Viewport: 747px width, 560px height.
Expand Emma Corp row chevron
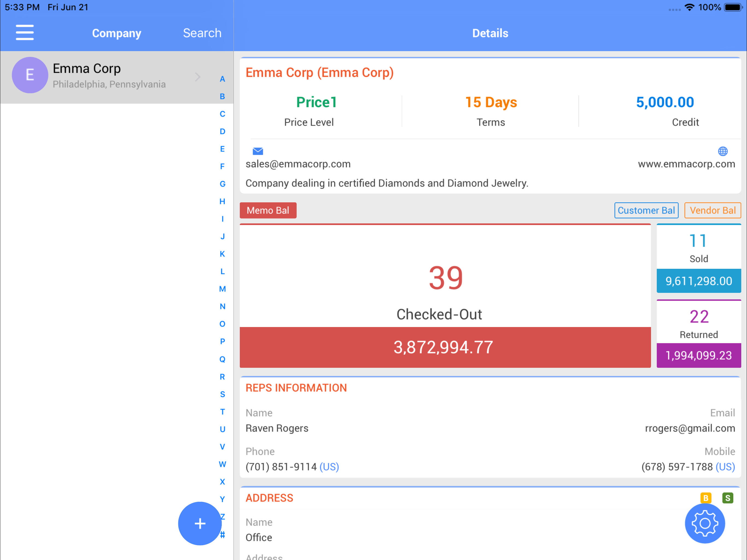coord(198,77)
